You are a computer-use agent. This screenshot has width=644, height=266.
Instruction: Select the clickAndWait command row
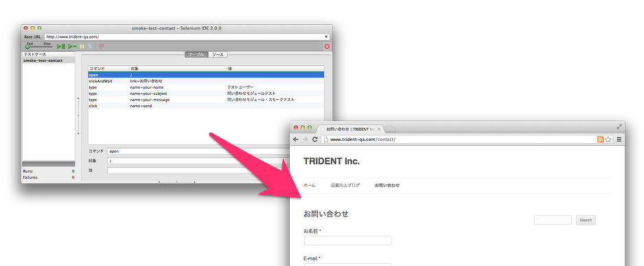pyautogui.click(x=206, y=81)
